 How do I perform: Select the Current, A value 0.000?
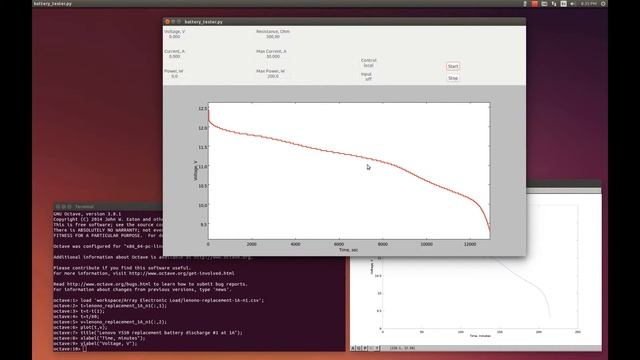(x=174, y=57)
